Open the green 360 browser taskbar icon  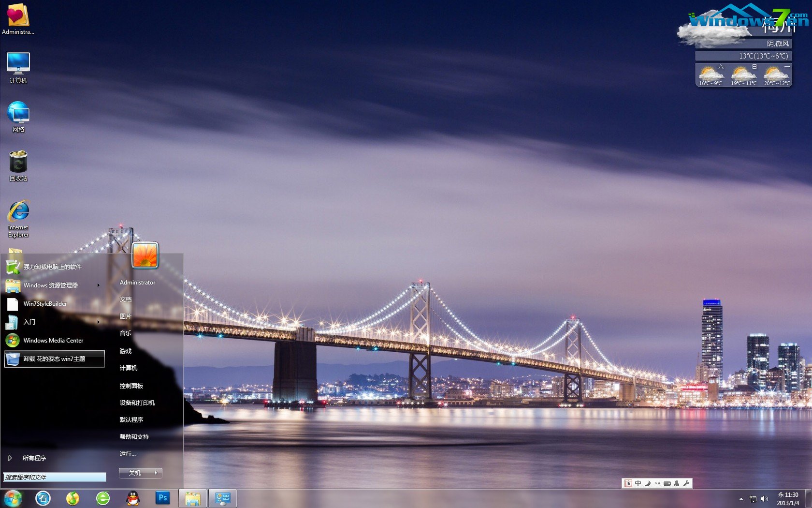click(x=103, y=498)
